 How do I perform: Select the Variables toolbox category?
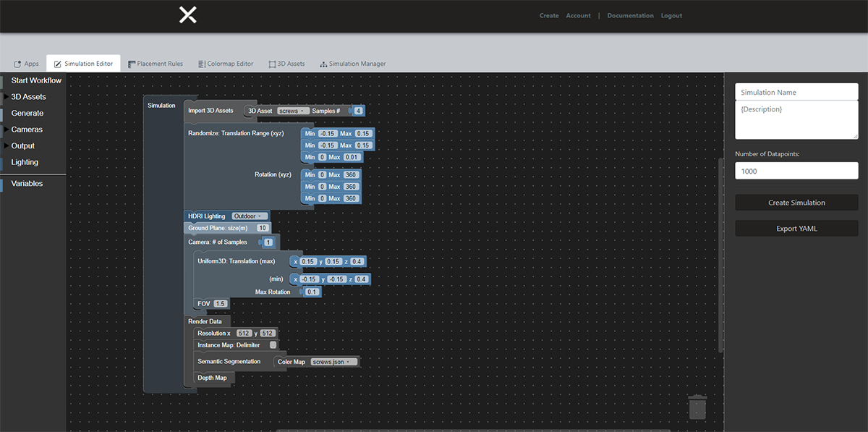click(27, 184)
